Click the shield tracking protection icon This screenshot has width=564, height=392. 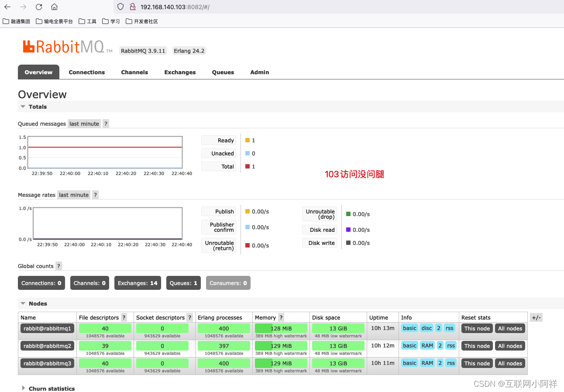[120, 7]
